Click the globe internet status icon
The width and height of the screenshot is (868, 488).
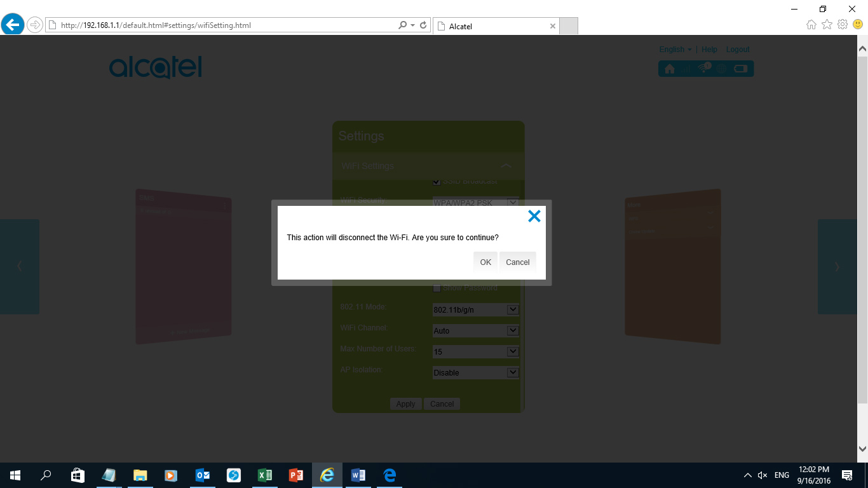click(722, 69)
